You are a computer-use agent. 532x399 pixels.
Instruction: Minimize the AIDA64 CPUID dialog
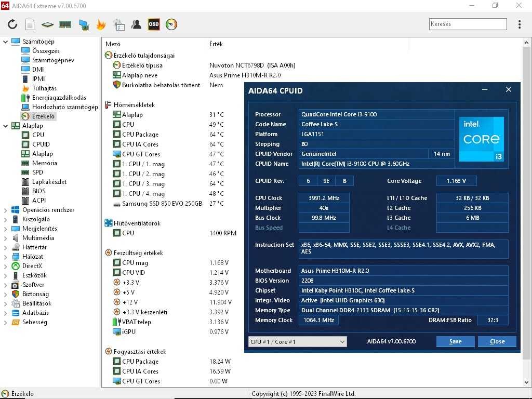485,89
